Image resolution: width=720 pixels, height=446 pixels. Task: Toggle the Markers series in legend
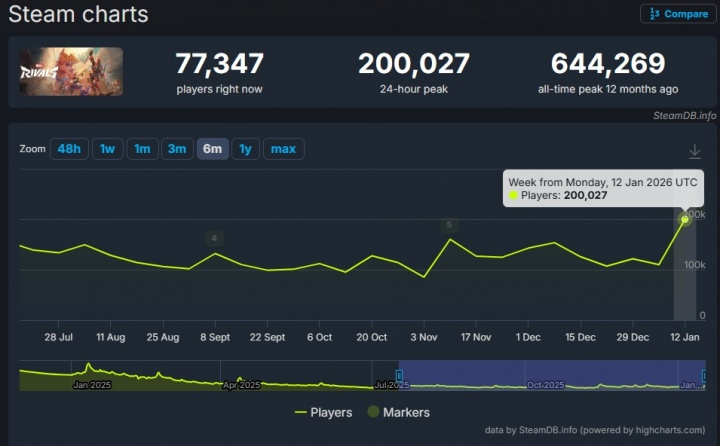coord(399,412)
